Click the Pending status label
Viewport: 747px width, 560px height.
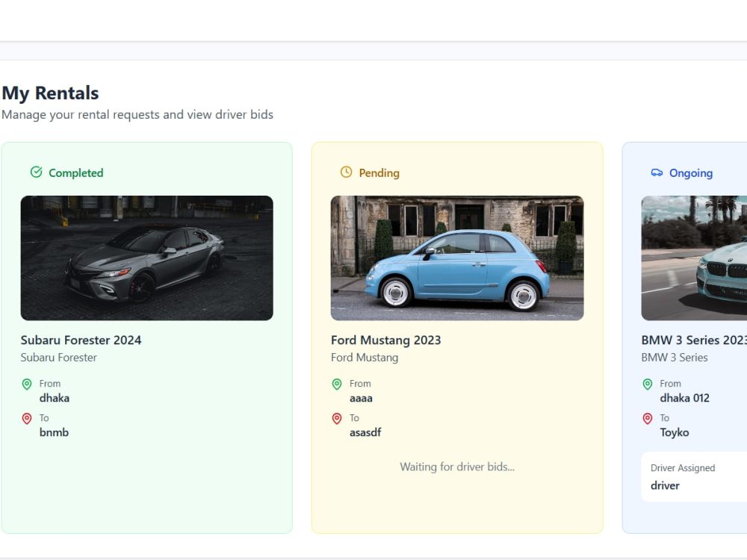click(379, 173)
